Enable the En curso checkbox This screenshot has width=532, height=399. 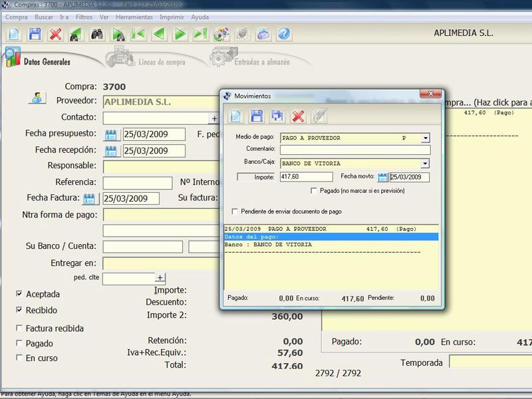(19, 358)
